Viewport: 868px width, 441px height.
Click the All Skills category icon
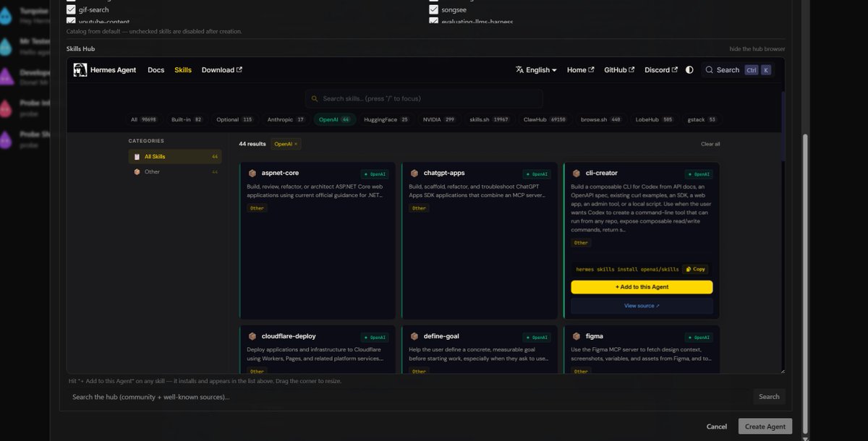click(x=137, y=156)
